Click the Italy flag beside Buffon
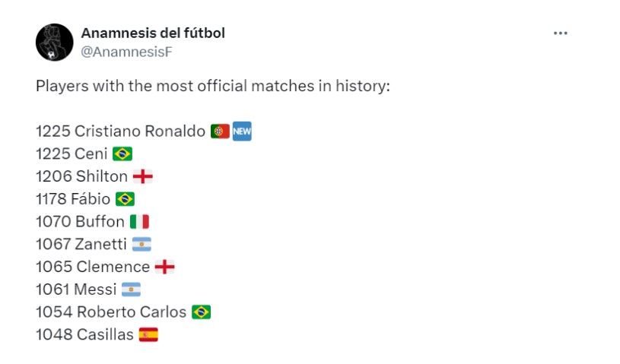620x364 pixels. (139, 222)
